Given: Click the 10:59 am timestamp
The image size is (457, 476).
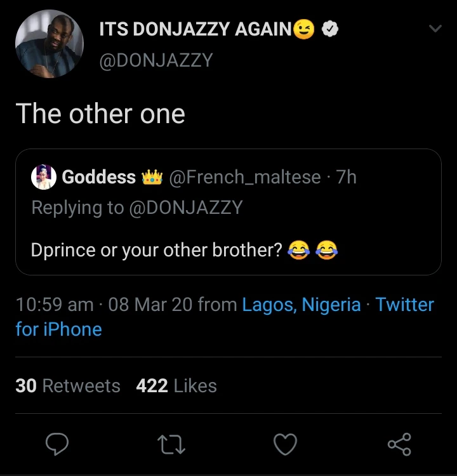Looking at the screenshot, I should 55,305.
